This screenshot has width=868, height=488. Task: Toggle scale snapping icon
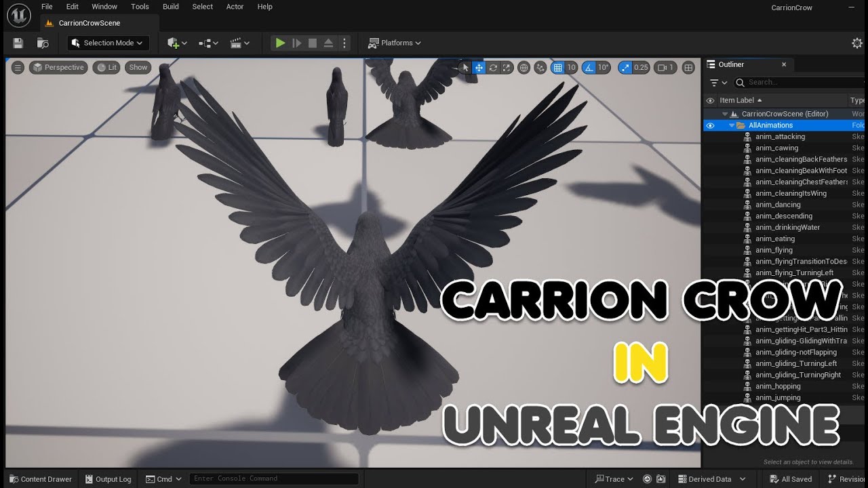pyautogui.click(x=625, y=67)
